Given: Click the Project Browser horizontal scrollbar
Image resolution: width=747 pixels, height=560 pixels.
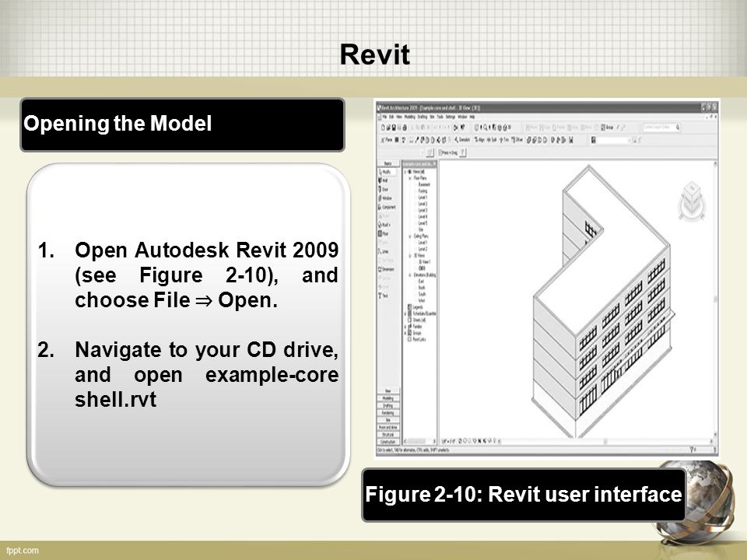Looking at the screenshot, I should [x=419, y=442].
